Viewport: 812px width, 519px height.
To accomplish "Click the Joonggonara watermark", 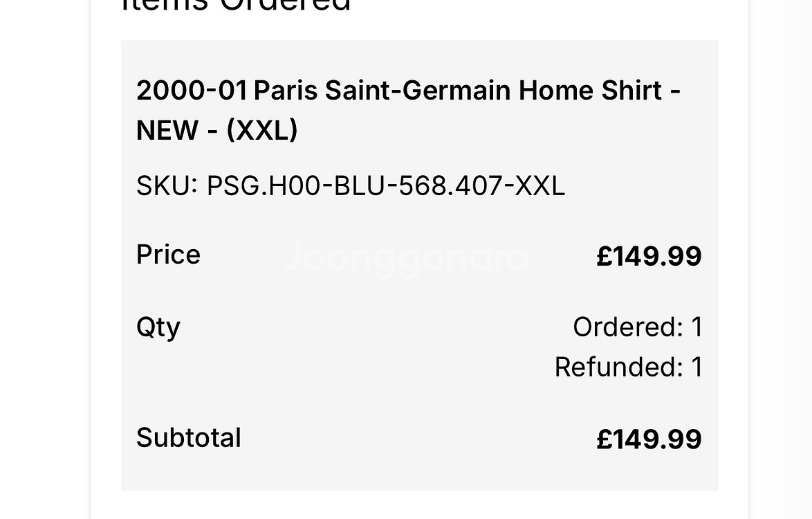I will (407, 257).
